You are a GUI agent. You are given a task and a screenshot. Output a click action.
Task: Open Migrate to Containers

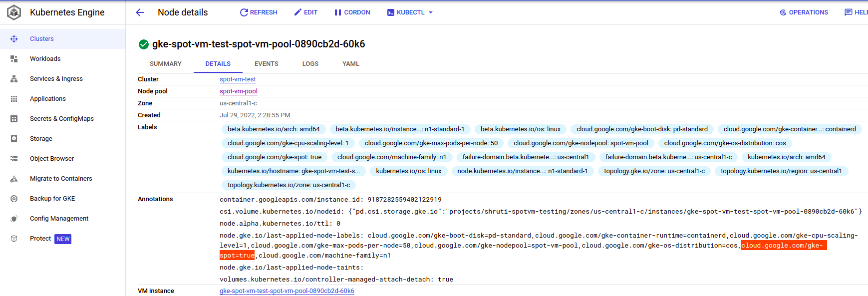point(61,179)
